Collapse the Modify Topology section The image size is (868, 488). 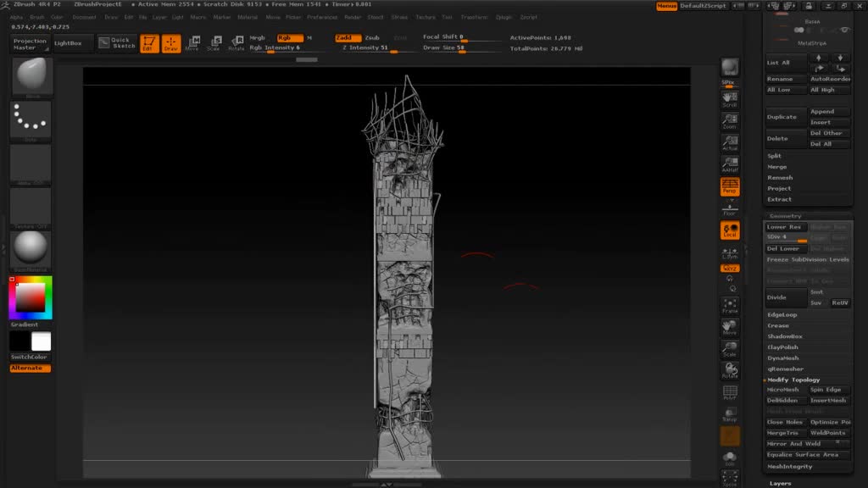coord(793,380)
